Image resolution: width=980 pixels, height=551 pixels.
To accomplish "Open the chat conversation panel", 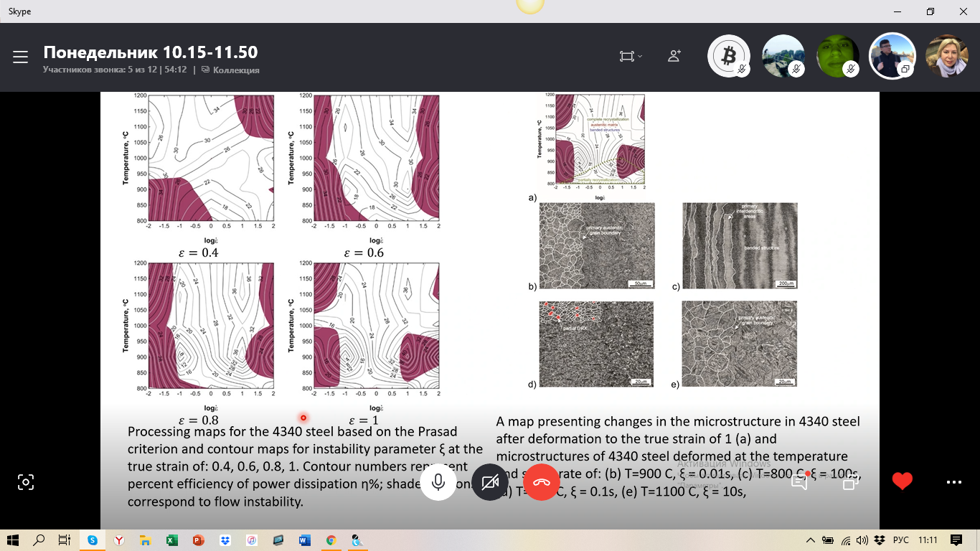I will tap(799, 482).
